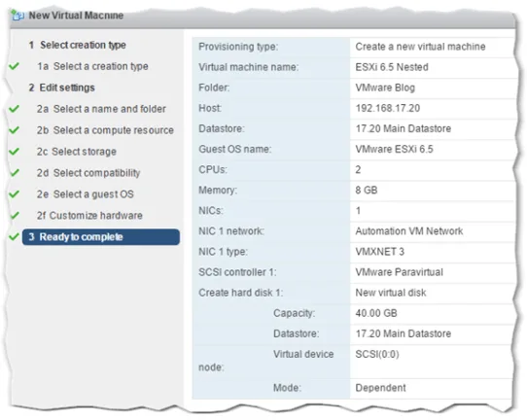
Task: Click the SCSI controller 1 label
Action: 237,272
